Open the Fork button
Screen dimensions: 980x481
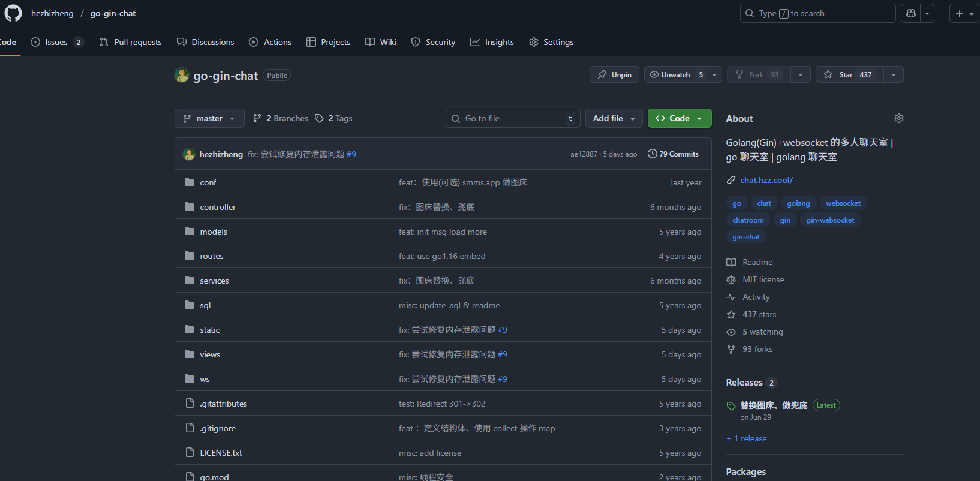(758, 75)
